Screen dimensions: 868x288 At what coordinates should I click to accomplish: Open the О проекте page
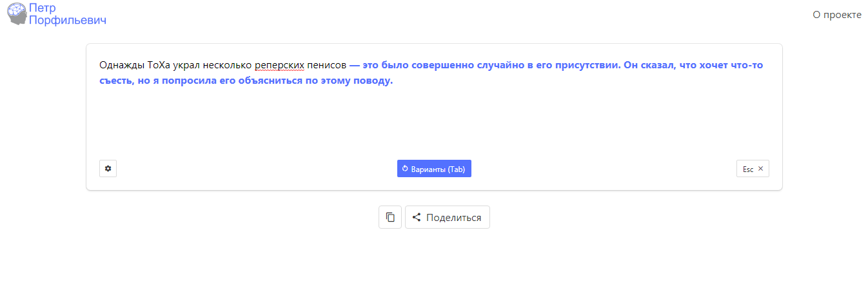pyautogui.click(x=836, y=15)
